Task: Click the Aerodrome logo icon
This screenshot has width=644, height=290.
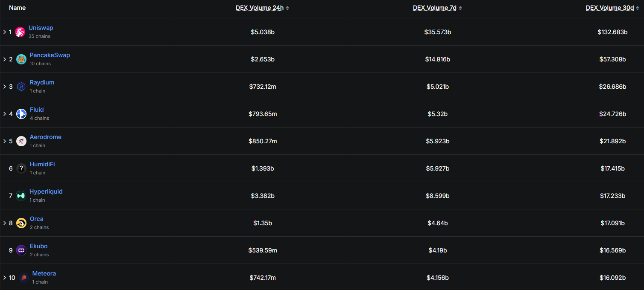Action: [21, 141]
